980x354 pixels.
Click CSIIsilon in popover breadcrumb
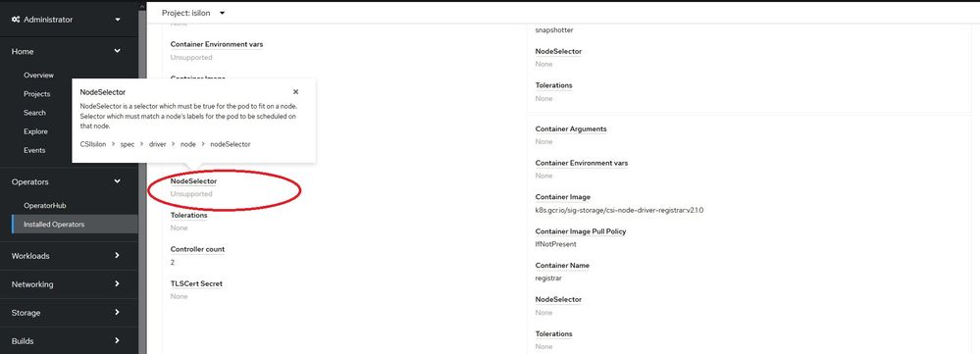click(93, 143)
